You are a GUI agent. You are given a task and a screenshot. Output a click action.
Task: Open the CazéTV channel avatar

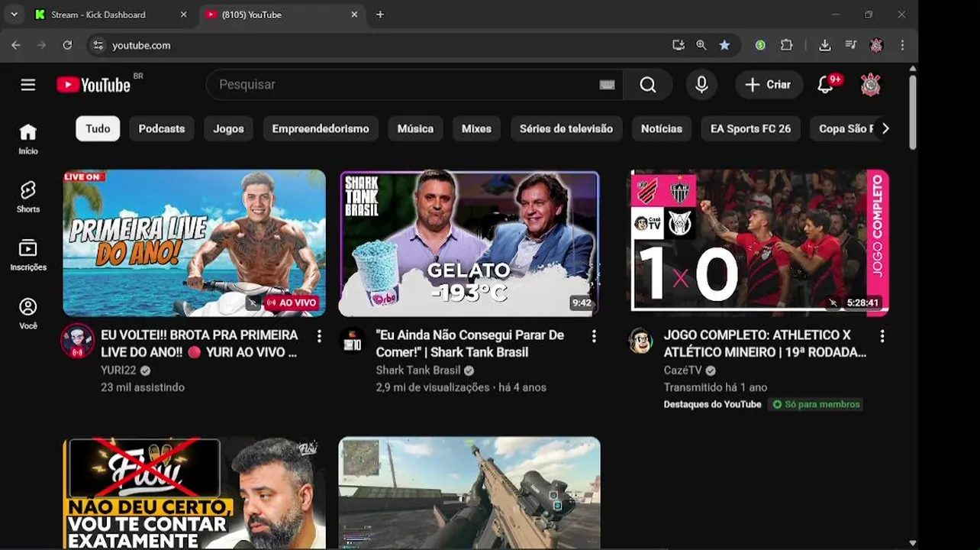640,341
